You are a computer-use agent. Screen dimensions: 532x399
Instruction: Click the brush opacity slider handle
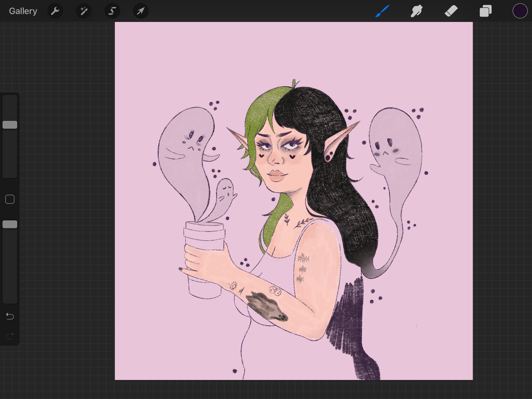click(10, 224)
